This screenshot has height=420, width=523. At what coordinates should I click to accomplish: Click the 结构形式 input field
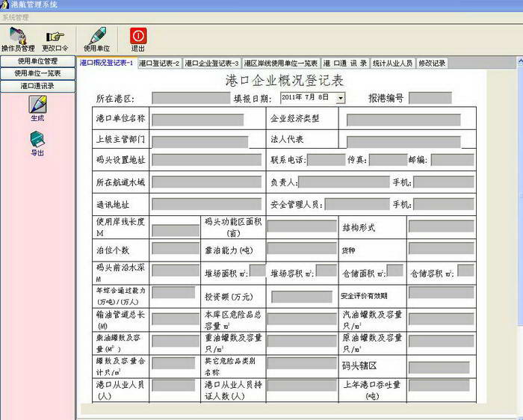[442, 226]
